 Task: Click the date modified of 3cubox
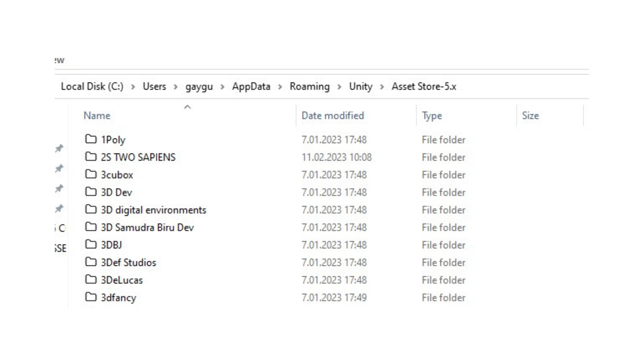[334, 175]
